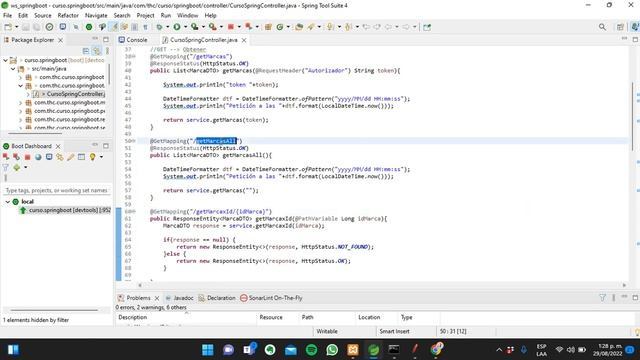The width and height of the screenshot is (640, 360).
Task: Fold the getMarcasAll method at line 50
Action: pyautogui.click(x=133, y=141)
